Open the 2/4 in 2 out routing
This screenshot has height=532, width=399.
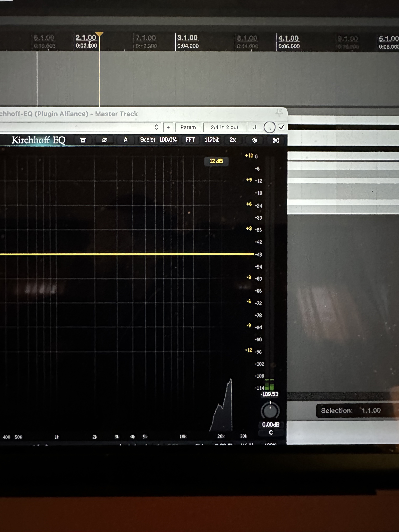pos(224,127)
